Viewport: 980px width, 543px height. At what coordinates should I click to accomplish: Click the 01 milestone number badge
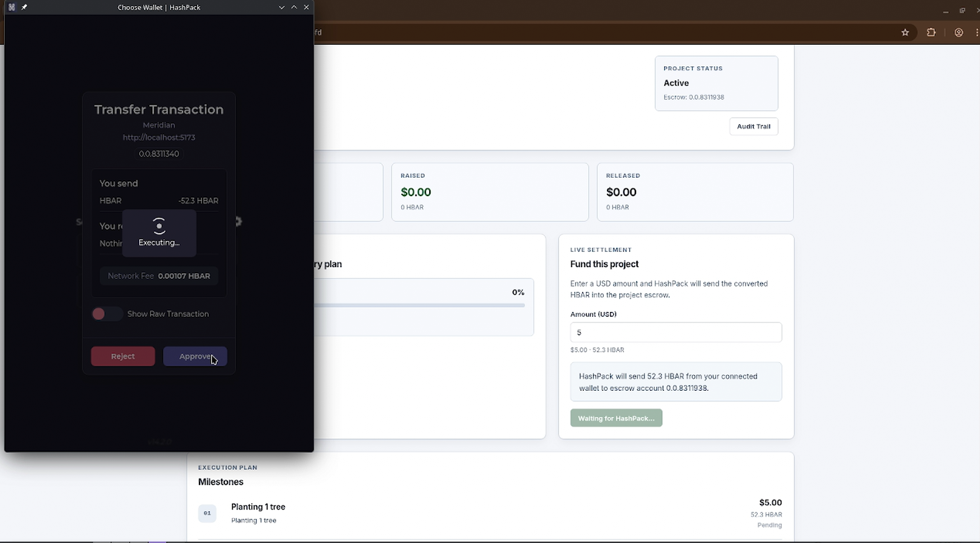(207, 513)
